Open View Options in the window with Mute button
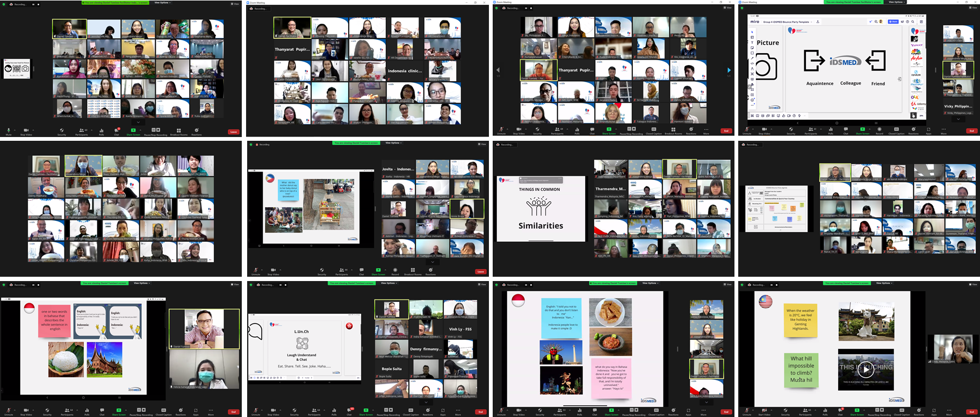Image resolution: width=980 pixels, height=417 pixels. tap(162, 3)
